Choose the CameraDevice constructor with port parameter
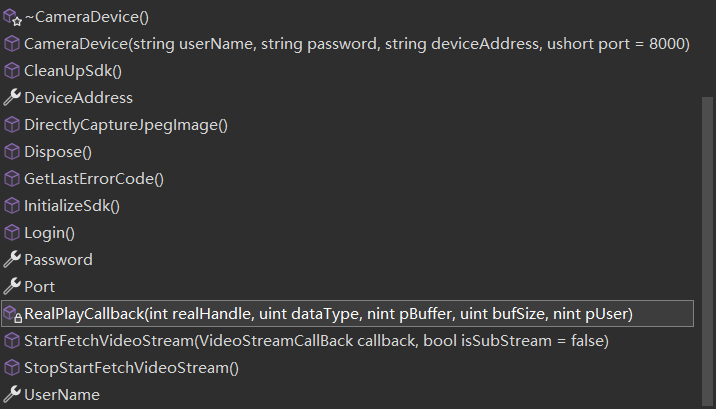716x409 pixels. pos(357,44)
